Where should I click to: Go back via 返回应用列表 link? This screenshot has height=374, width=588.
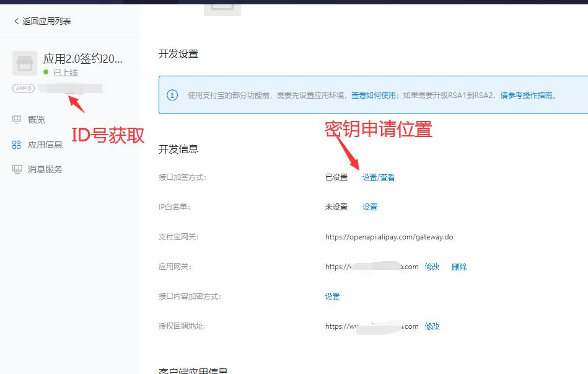pos(46,21)
